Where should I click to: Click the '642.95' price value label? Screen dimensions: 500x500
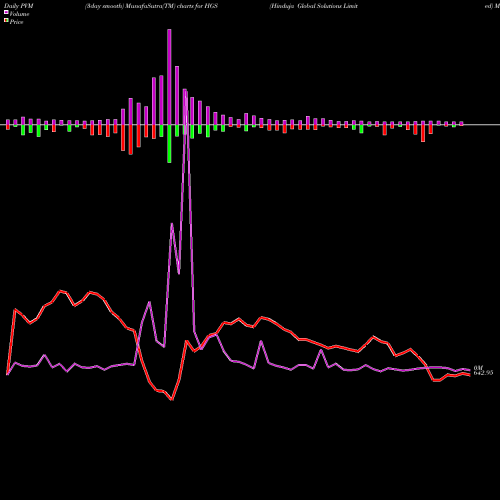click(483, 373)
